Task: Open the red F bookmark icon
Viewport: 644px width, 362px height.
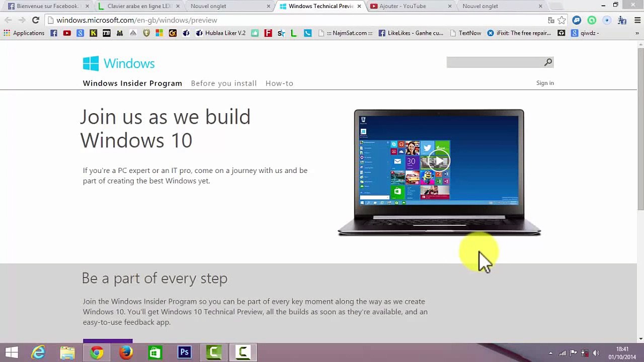Action: point(268,33)
